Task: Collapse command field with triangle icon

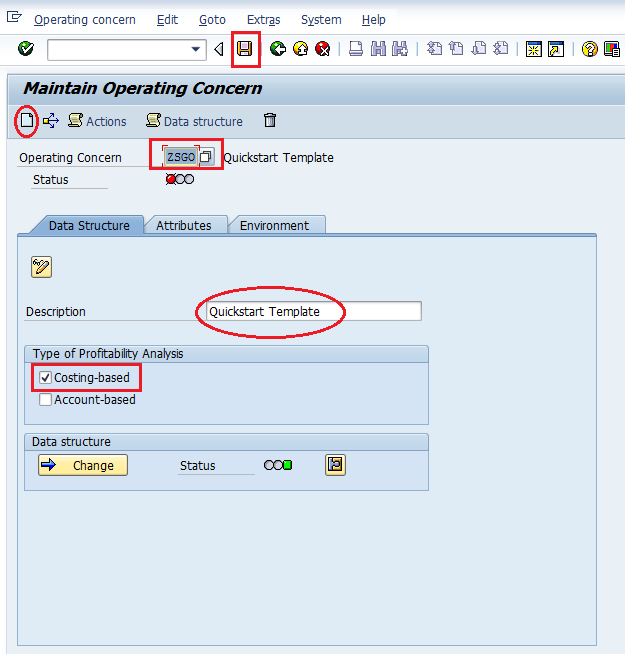Action: coord(219,49)
